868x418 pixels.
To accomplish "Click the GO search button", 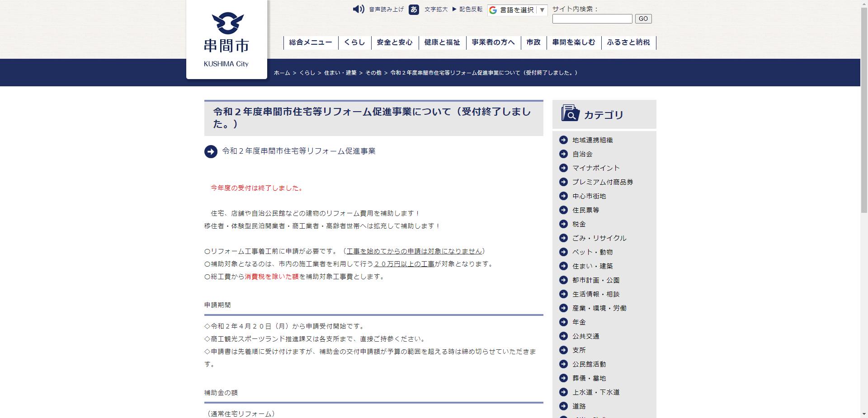I will tap(643, 19).
